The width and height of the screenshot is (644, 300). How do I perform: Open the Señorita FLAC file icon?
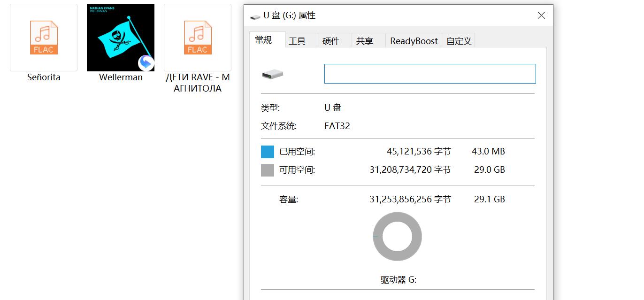[x=43, y=38]
